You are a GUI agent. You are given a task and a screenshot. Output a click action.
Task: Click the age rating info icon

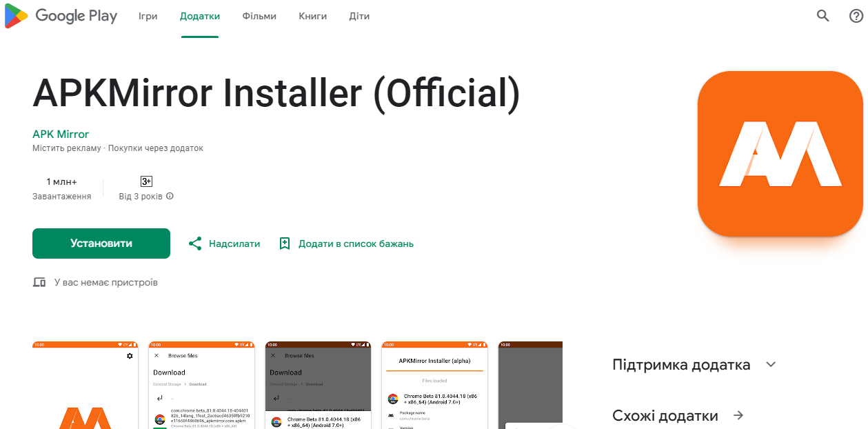(170, 197)
